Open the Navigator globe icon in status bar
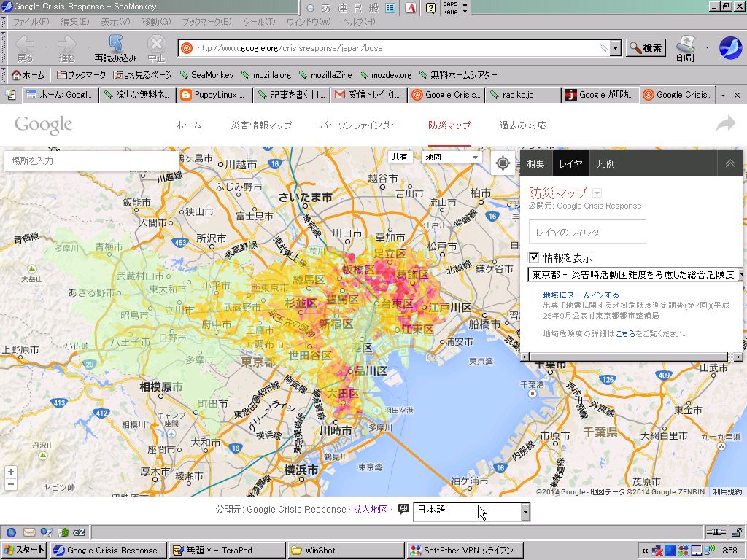Image resolution: width=747 pixels, height=560 pixels. click(x=12, y=532)
